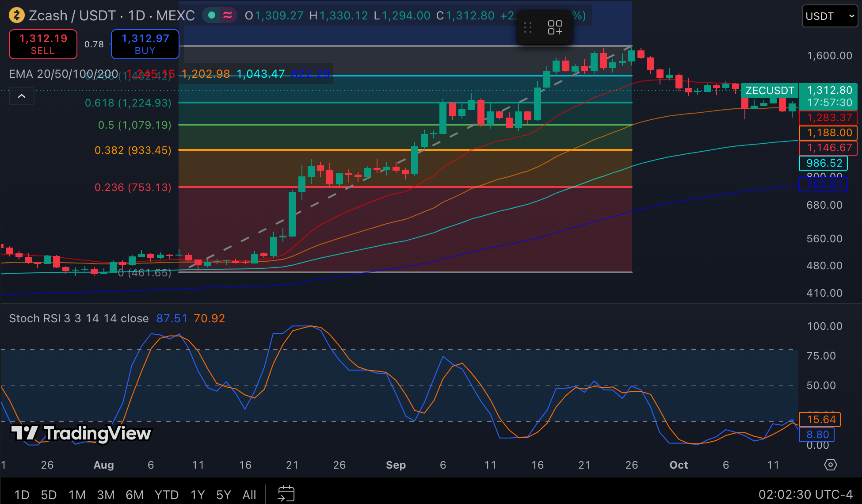Collapse the indicator legend with chevron
This screenshot has width=862, height=504.
tap(22, 96)
